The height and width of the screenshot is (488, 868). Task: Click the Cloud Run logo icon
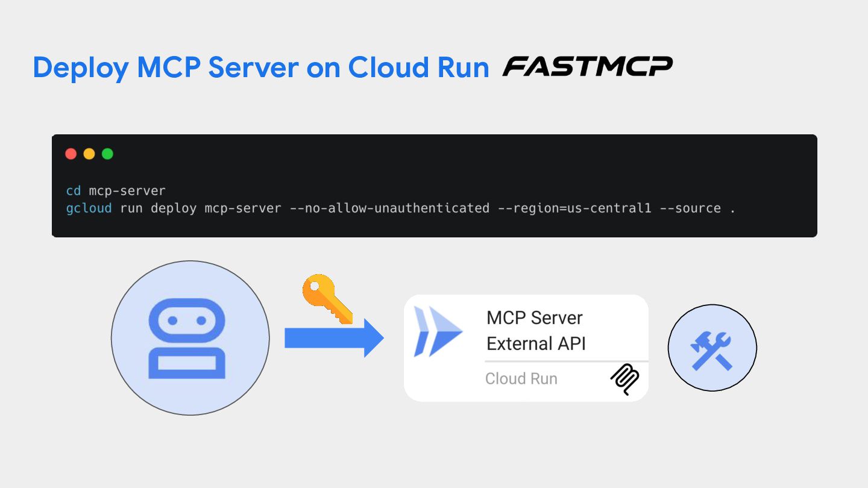[x=438, y=331]
